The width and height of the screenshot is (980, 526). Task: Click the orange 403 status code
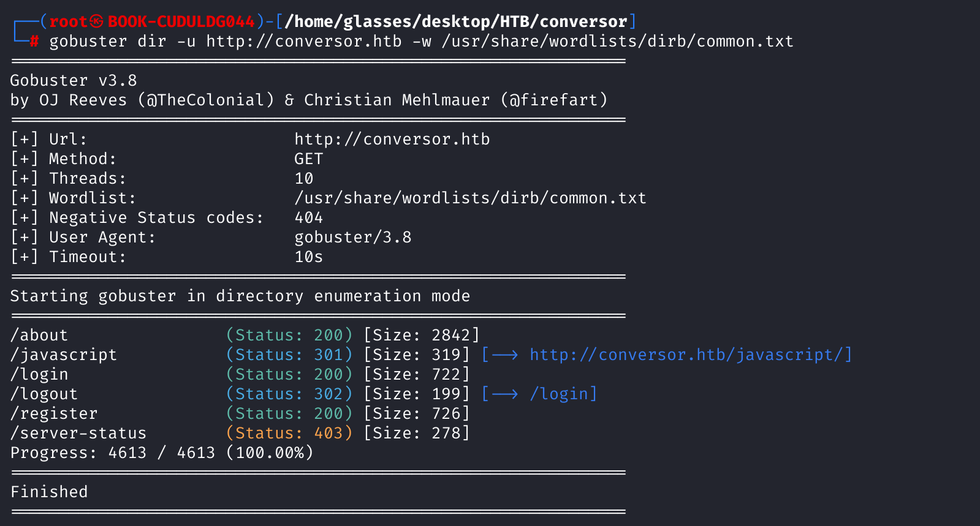point(329,434)
